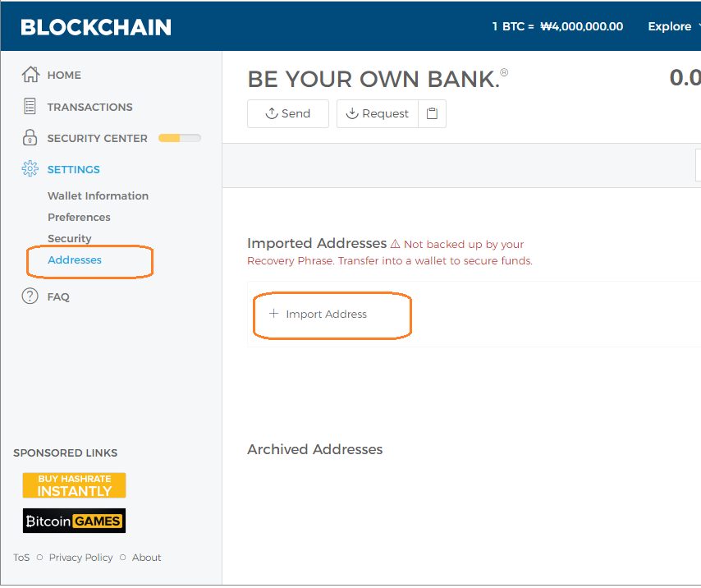Click the clipboard icon beside Request
Screen dimensions: 701x588
click(x=433, y=114)
